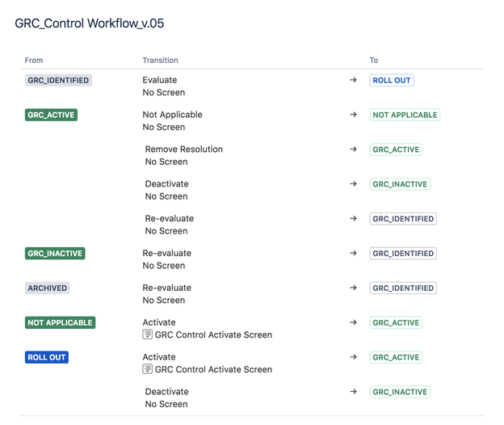The width and height of the screenshot is (504, 425).
Task: Click the ROLL OUT target status outline badge
Action: coord(392,80)
